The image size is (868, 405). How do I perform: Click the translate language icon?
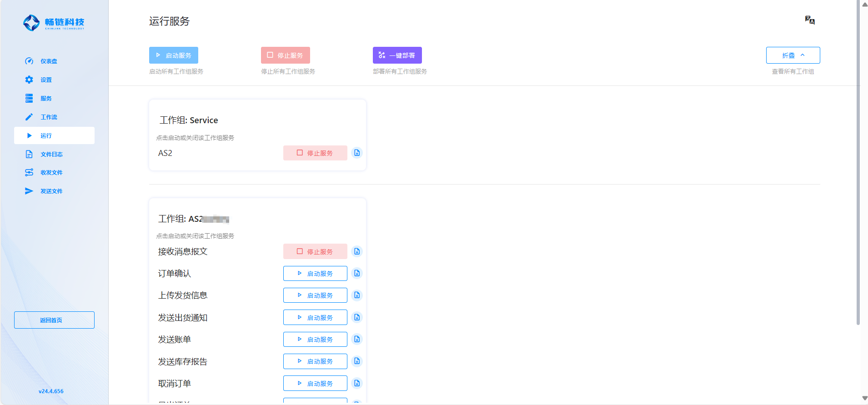(x=809, y=20)
